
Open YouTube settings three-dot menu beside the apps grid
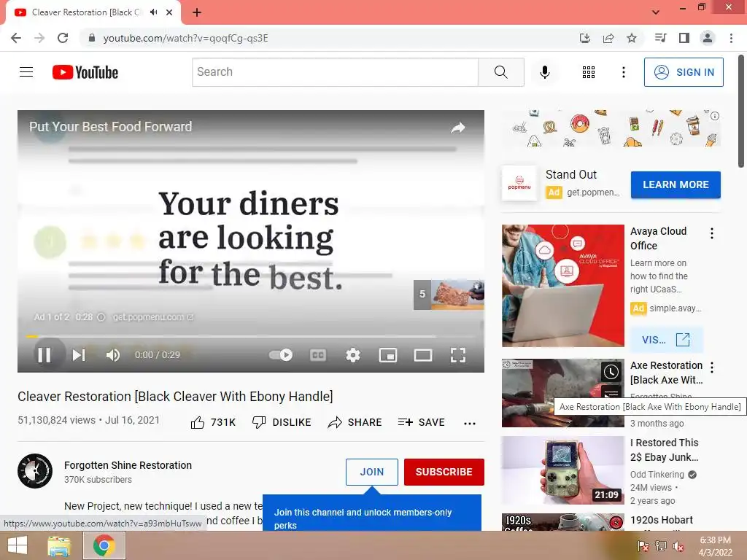[623, 72]
